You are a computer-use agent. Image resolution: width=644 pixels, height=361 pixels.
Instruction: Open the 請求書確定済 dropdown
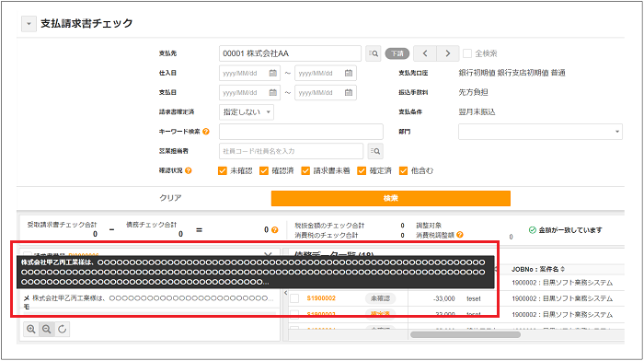pyautogui.click(x=247, y=111)
